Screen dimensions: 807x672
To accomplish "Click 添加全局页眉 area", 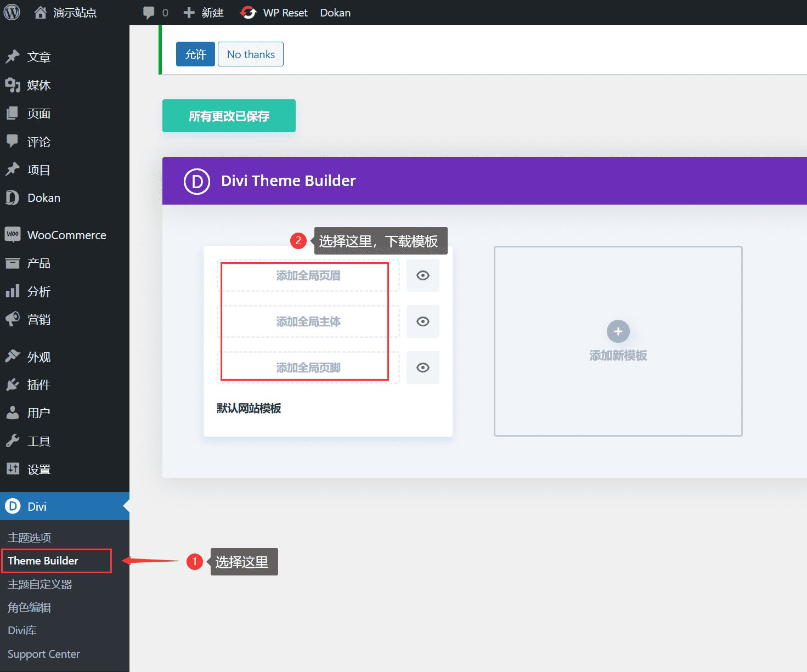I will coord(308,275).
